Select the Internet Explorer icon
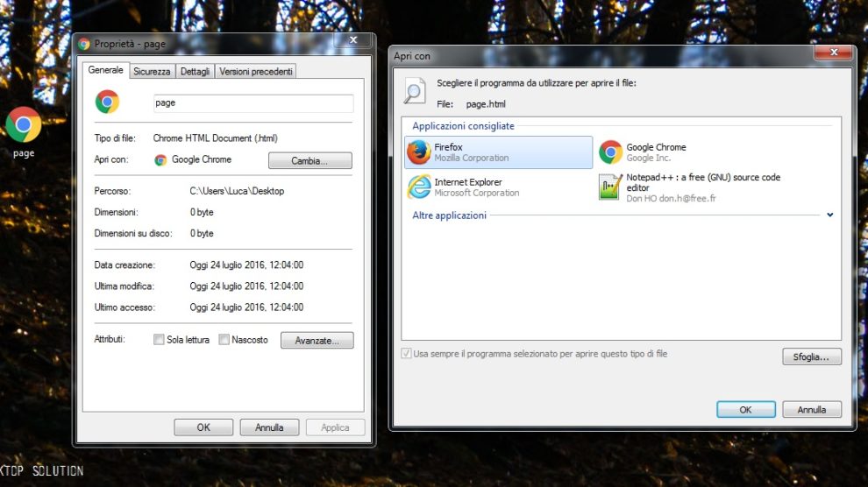The width and height of the screenshot is (868, 487). 419,187
